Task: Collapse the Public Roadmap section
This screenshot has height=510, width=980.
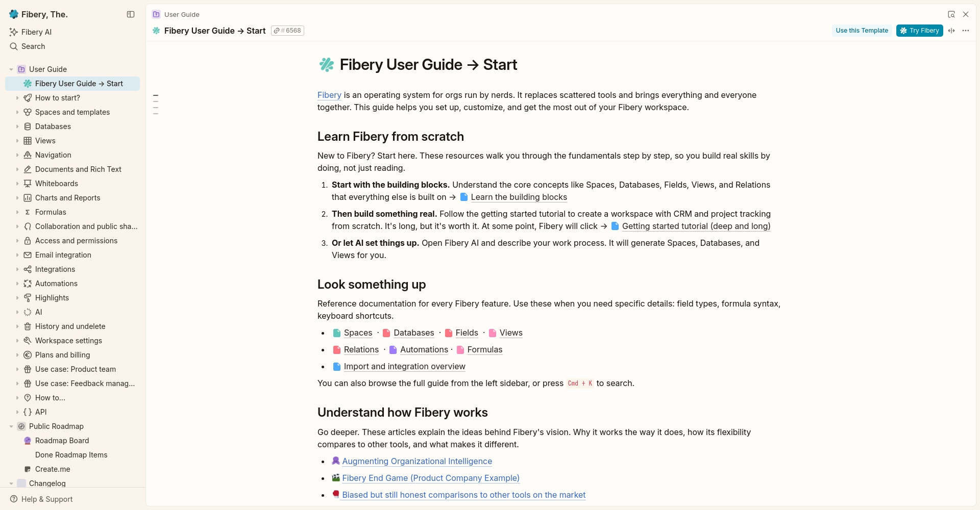Action: tap(11, 426)
